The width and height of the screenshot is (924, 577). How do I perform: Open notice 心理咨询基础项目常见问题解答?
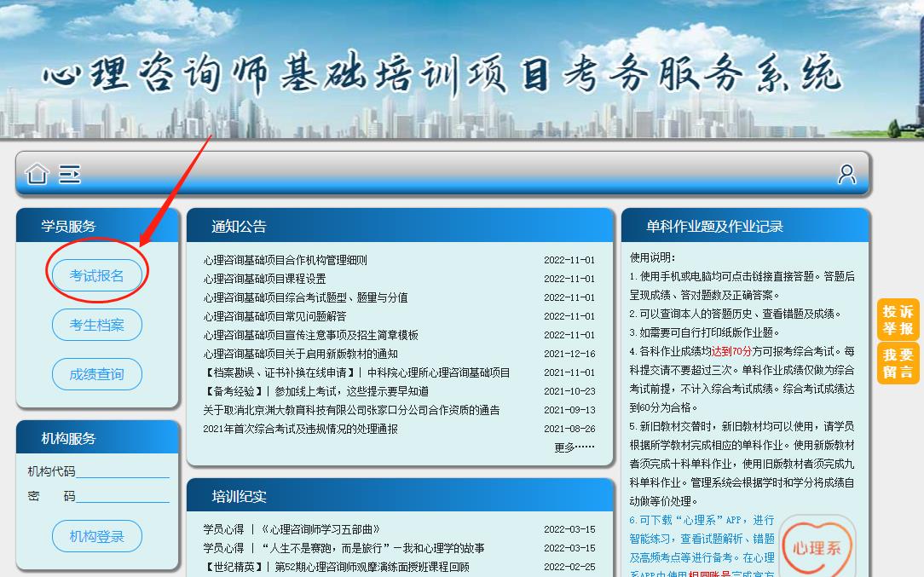[274, 316]
